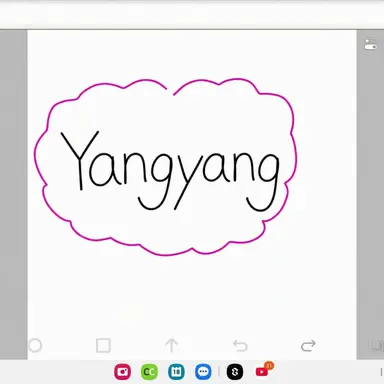Toggle the settings switch icon at top right
The width and height of the screenshot is (384, 384).
point(370,44)
